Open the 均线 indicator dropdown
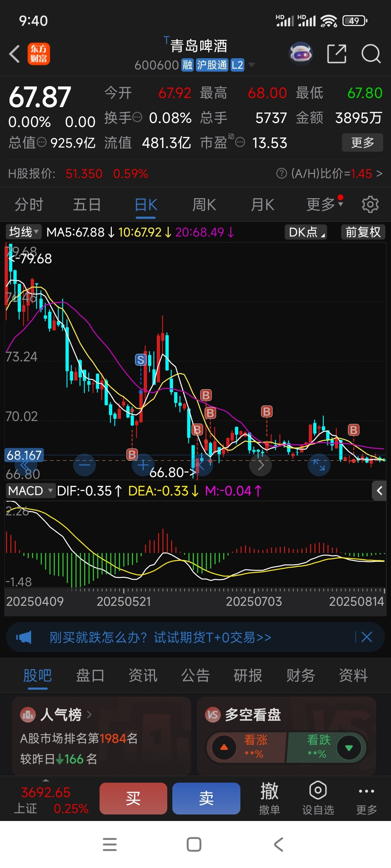391x868 pixels. click(24, 232)
